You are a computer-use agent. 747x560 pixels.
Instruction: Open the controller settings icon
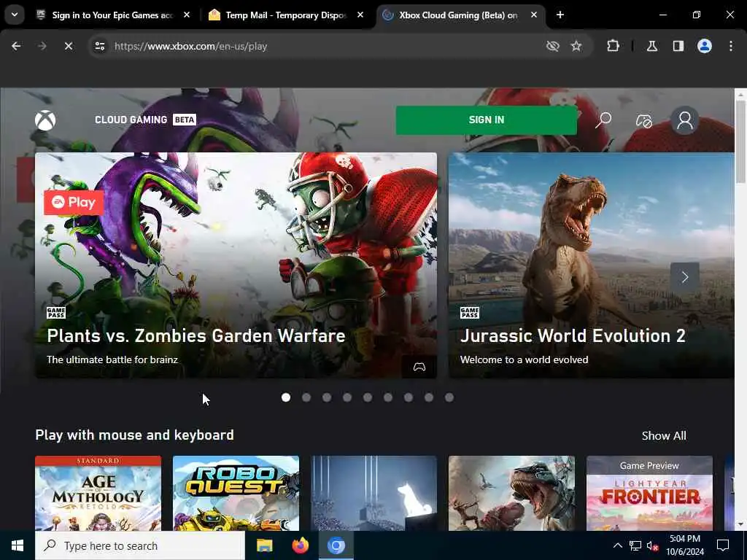[x=643, y=120]
